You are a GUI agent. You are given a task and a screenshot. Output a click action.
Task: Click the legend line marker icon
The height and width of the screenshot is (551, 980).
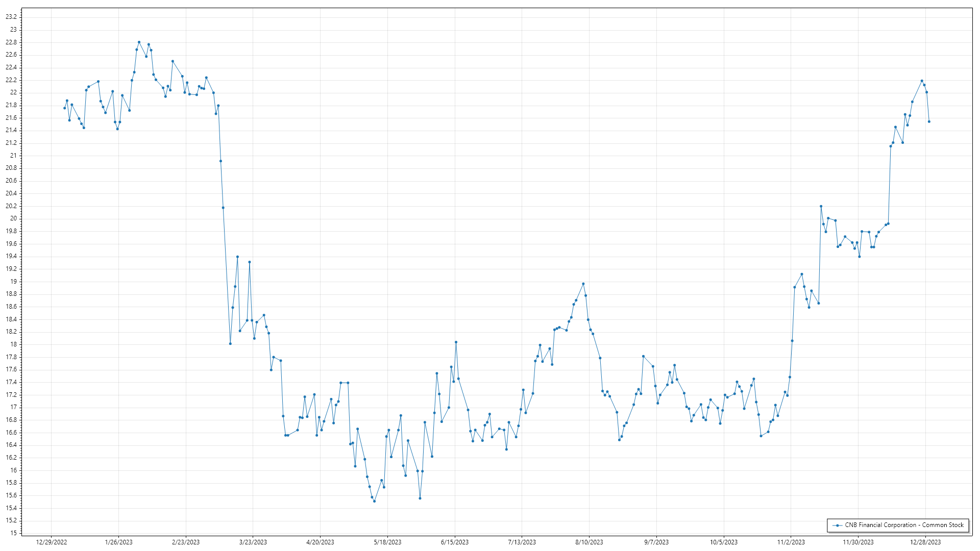click(x=837, y=525)
